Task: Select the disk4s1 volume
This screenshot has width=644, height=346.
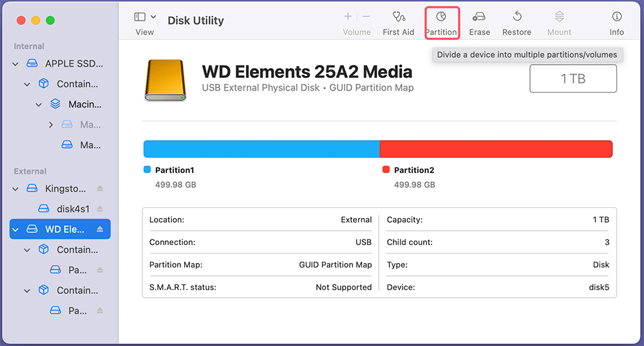Action: (x=64, y=208)
